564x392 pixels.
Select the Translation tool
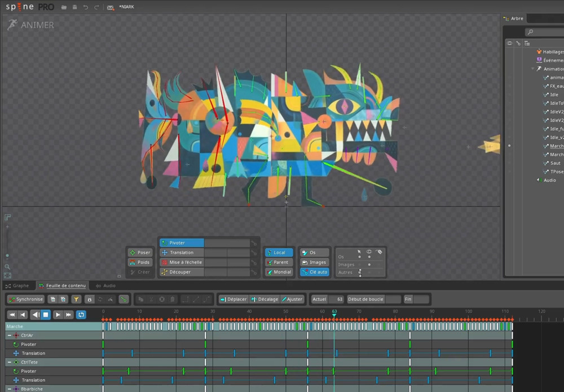pyautogui.click(x=182, y=253)
